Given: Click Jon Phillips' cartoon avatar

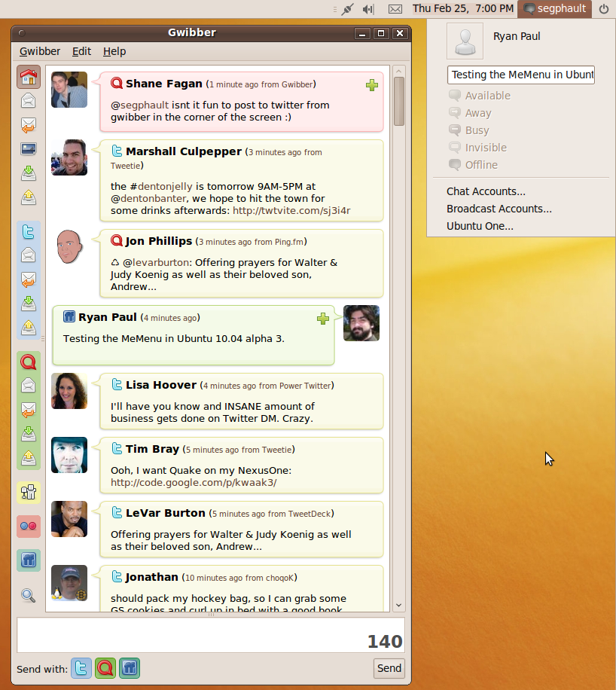Looking at the screenshot, I should point(69,246).
